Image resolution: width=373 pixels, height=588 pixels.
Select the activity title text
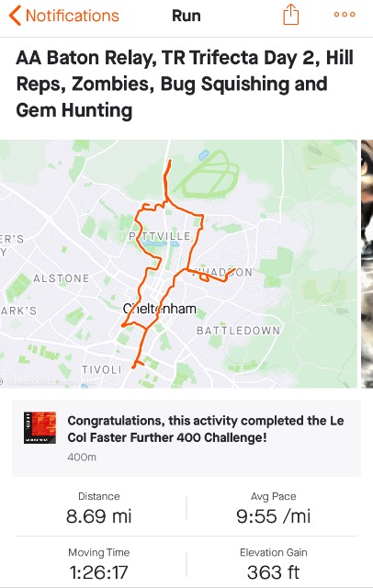click(x=185, y=84)
